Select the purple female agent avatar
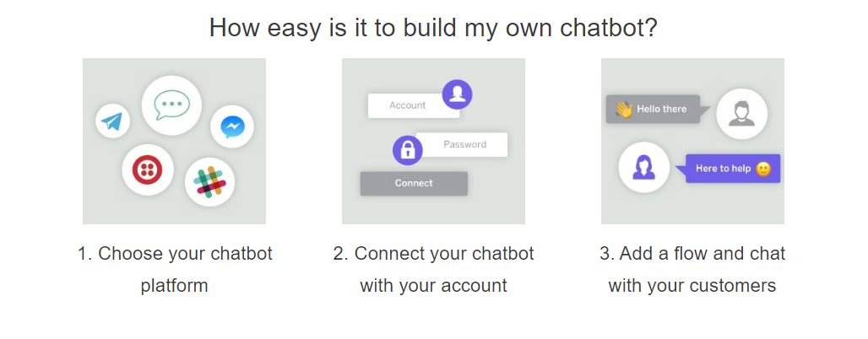This screenshot has width=868, height=339. tap(643, 168)
